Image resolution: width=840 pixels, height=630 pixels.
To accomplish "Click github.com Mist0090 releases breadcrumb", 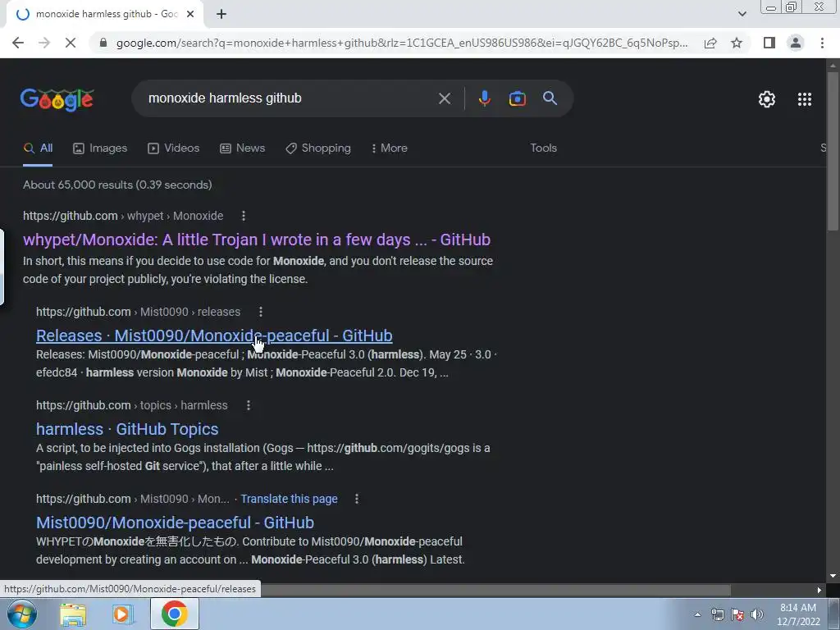I will [x=138, y=312].
